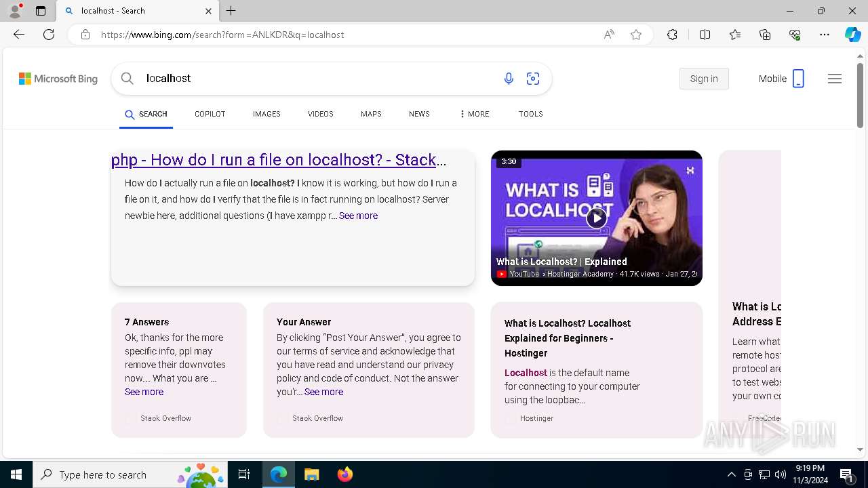Search using an image camera icon
Image resolution: width=868 pixels, height=488 pixels.
click(533, 79)
